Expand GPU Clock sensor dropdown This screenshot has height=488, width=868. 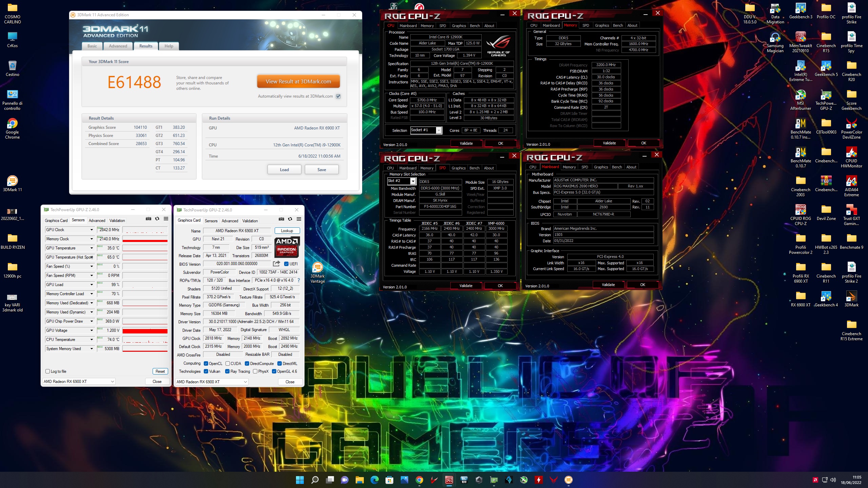click(92, 230)
